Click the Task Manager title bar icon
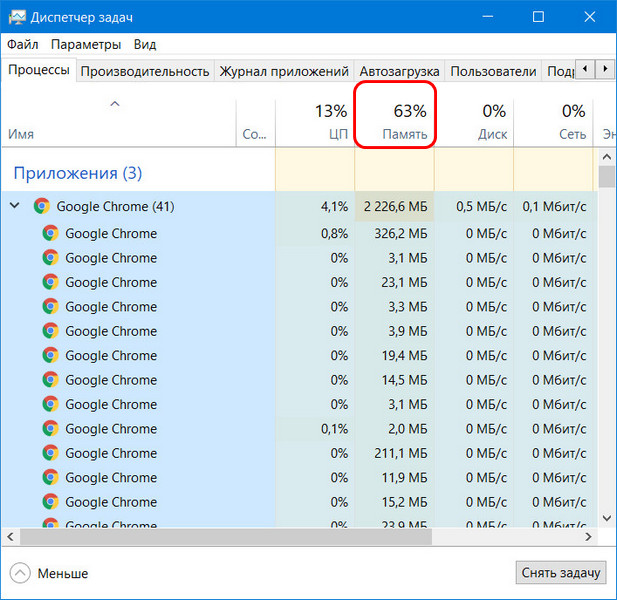Image resolution: width=617 pixels, height=600 pixels. (17, 17)
